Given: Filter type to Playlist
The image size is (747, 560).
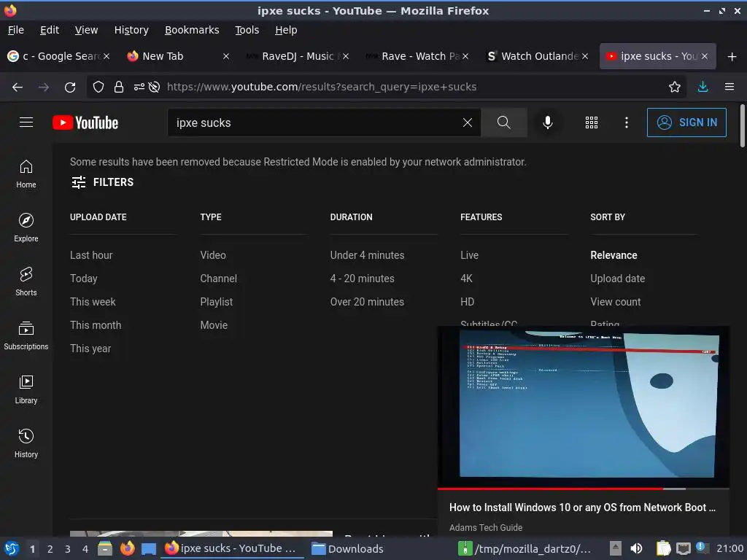Looking at the screenshot, I should point(217,302).
